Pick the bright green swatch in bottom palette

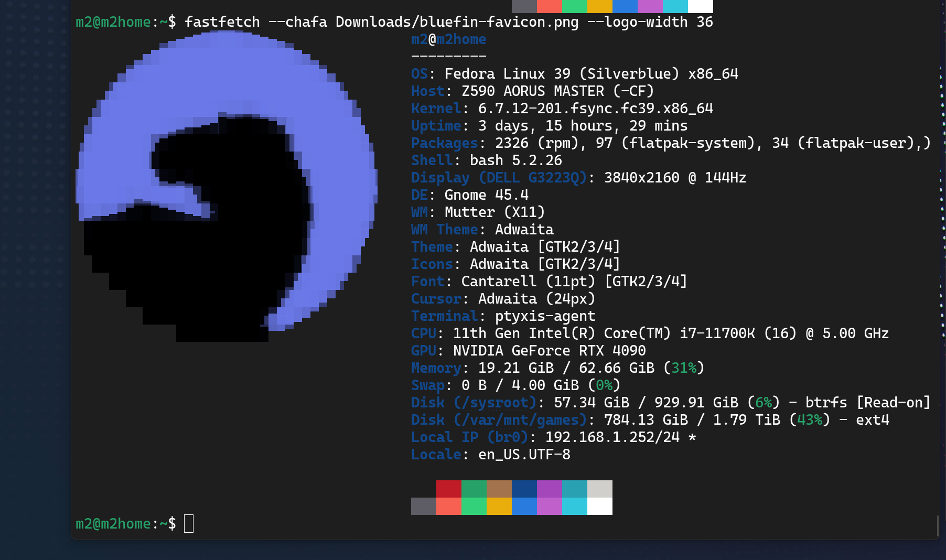474,506
